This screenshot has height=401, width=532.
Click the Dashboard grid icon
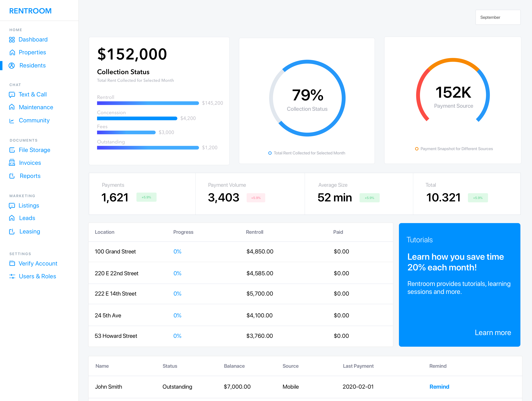click(x=12, y=40)
